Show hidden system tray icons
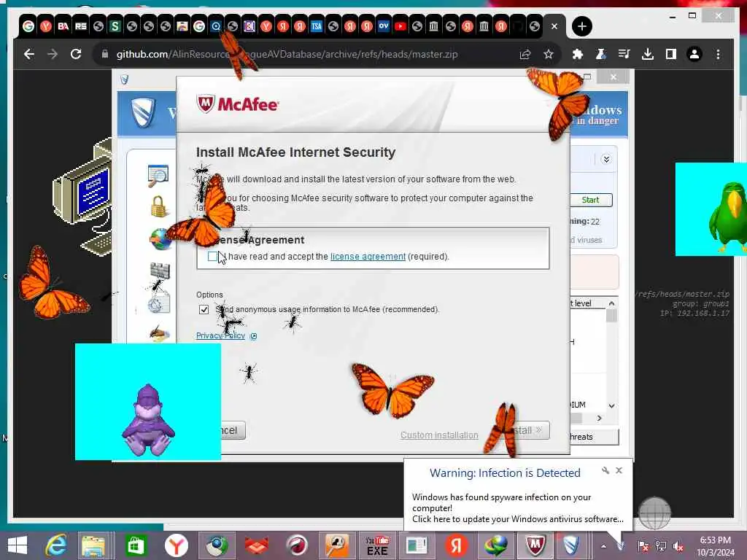The image size is (747, 560). pyautogui.click(x=603, y=546)
